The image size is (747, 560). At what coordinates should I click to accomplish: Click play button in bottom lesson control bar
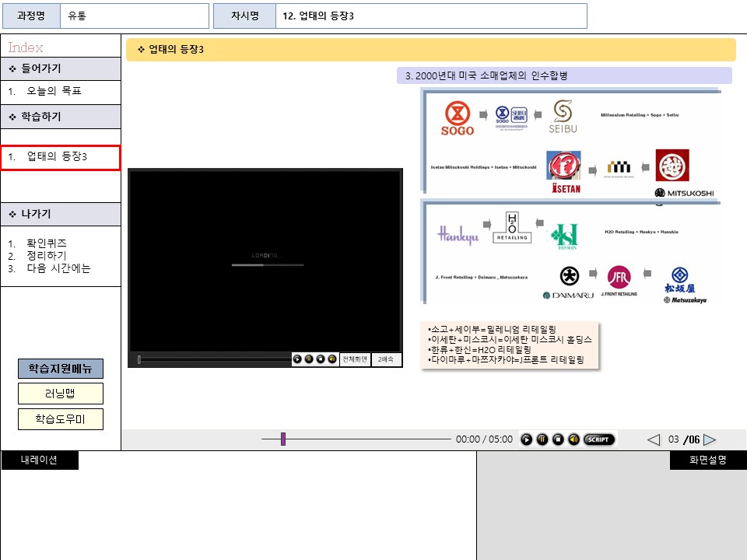pos(526,439)
